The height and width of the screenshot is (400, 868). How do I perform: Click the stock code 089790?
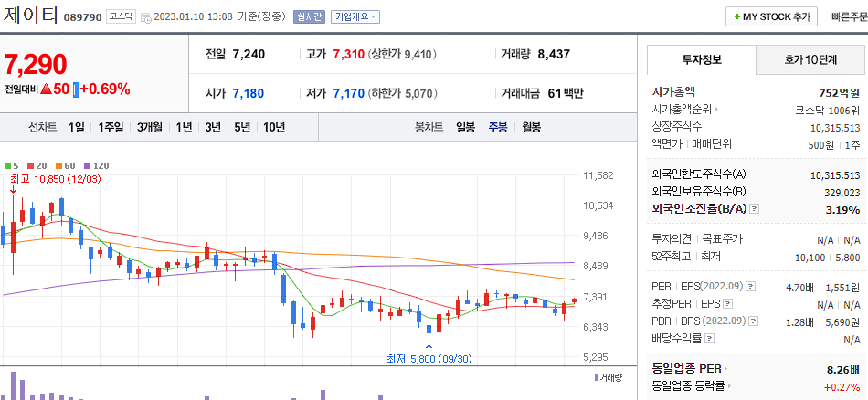(x=82, y=17)
